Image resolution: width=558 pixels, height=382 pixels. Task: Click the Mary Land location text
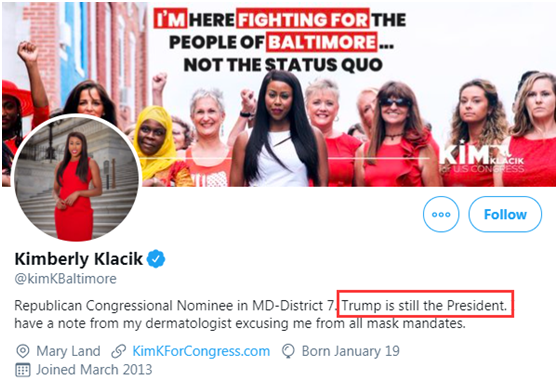pyautogui.click(x=68, y=351)
